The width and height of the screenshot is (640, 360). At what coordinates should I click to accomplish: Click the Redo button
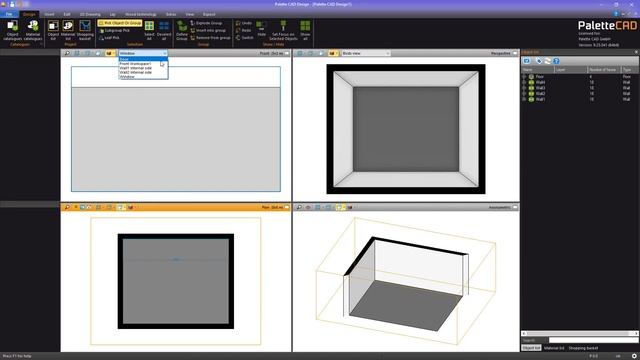[243, 31]
